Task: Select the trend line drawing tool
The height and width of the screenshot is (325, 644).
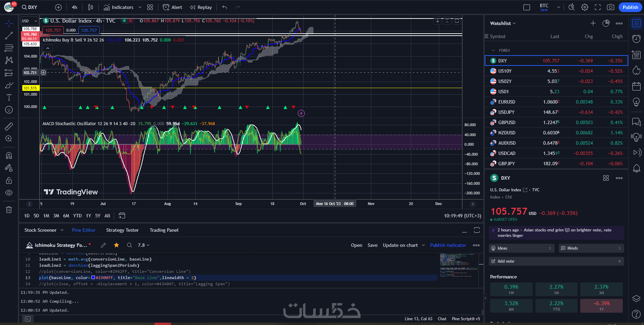Action: click(x=9, y=36)
